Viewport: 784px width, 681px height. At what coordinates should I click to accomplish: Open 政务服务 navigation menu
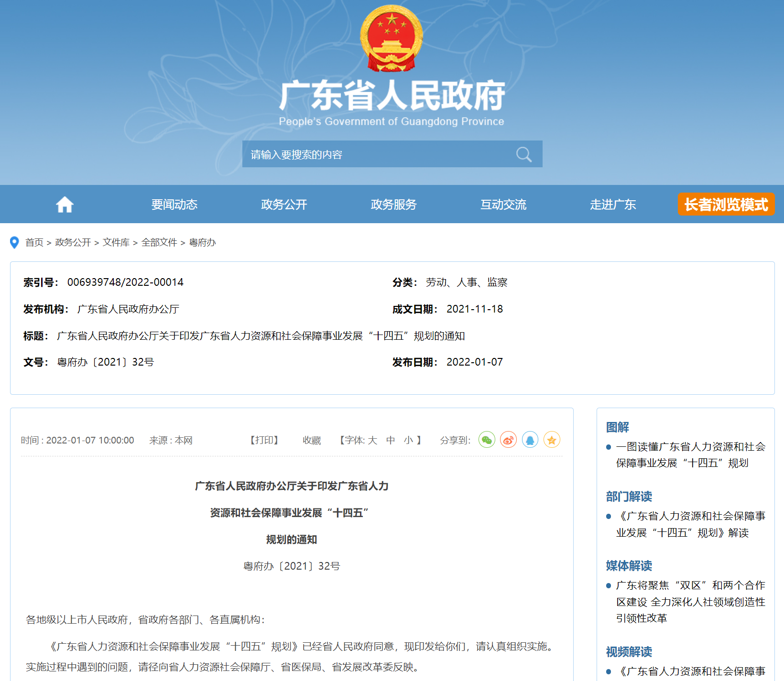393,205
